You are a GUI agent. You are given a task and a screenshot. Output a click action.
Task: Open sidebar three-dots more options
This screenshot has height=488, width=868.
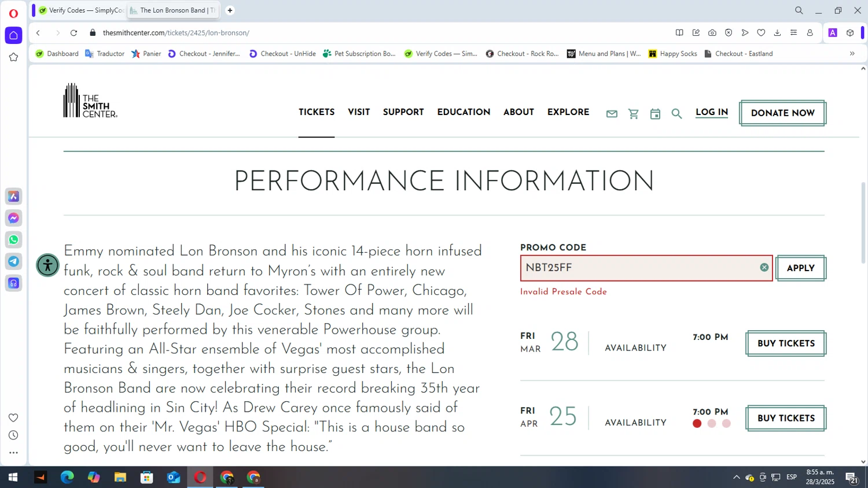coord(13,453)
